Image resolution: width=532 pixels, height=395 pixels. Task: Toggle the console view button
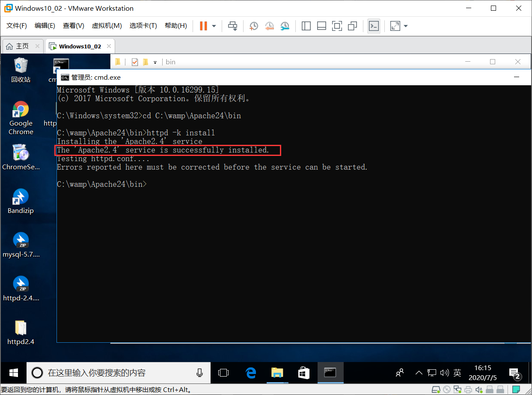click(374, 26)
